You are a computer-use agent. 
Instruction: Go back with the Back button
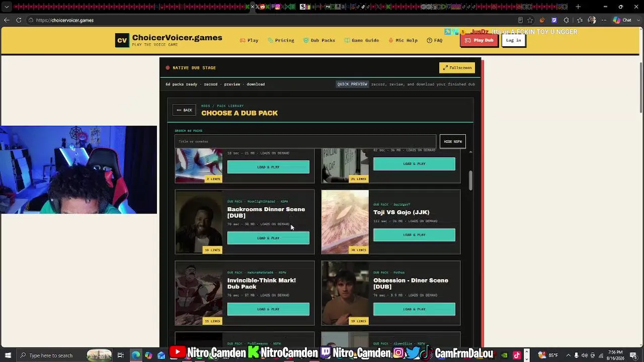click(x=184, y=110)
